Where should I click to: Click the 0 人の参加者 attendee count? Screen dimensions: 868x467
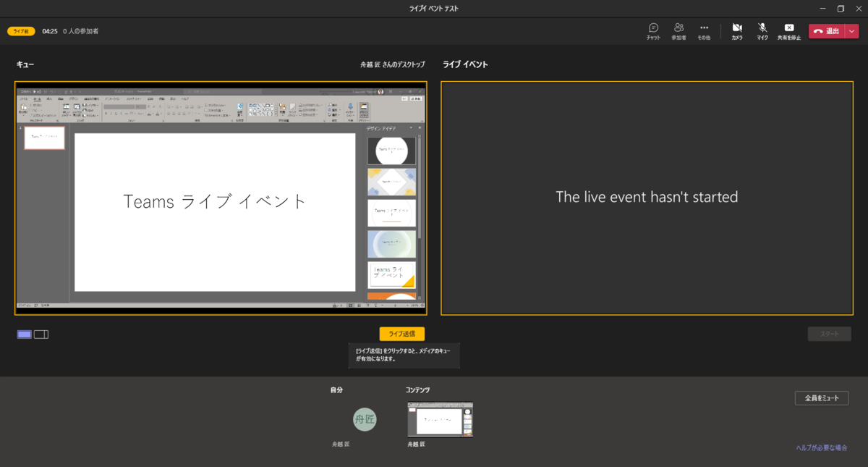pyautogui.click(x=80, y=31)
